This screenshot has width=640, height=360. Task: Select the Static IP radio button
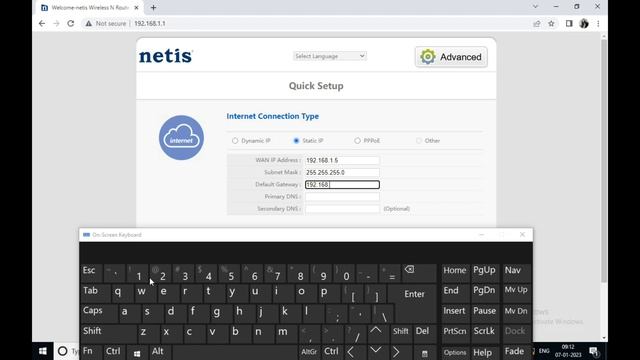[x=296, y=141]
